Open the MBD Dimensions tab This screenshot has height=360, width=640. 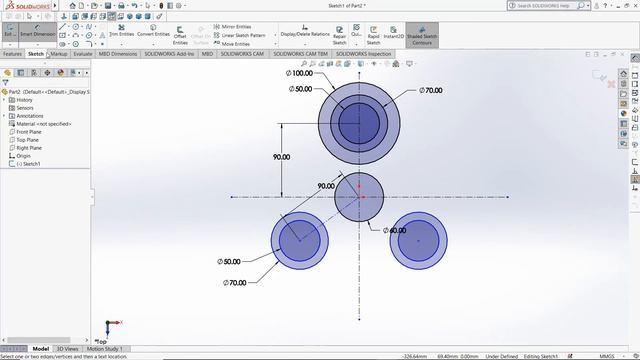(118, 54)
